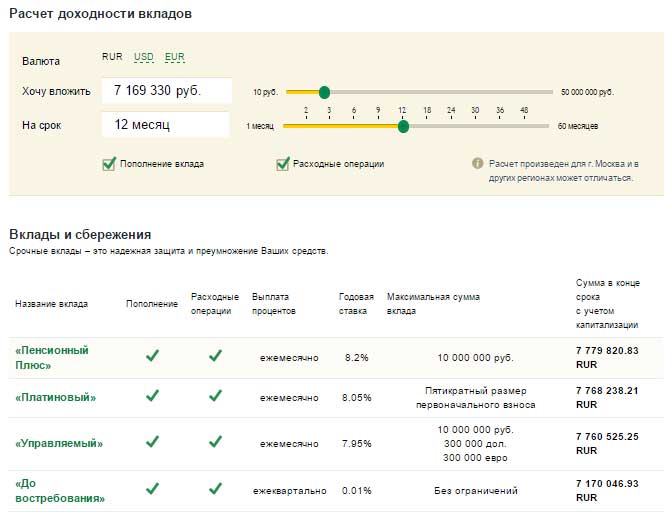Uncheck the Расходные операции checkbox
672x524 pixels.
coord(283,164)
